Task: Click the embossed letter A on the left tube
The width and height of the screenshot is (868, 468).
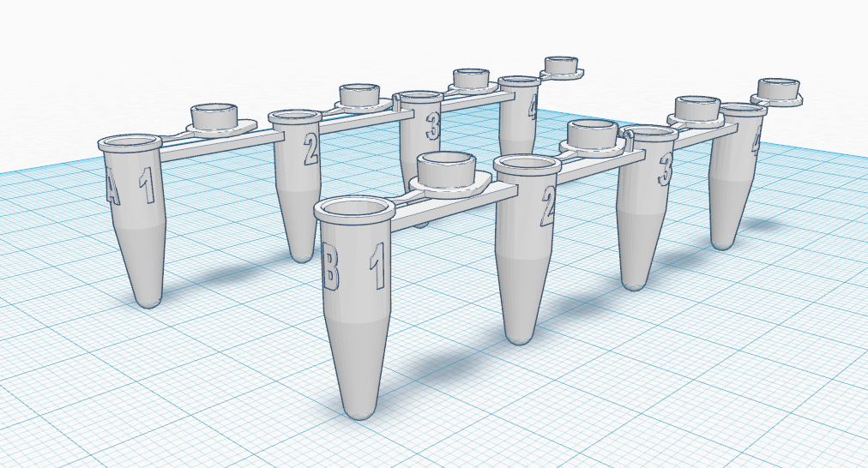Action: (112, 187)
